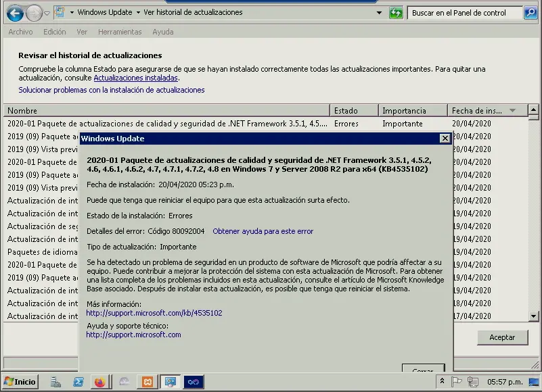The width and height of the screenshot is (542, 392).
Task: Click the grey disc taskbar icon
Action: coord(125,382)
